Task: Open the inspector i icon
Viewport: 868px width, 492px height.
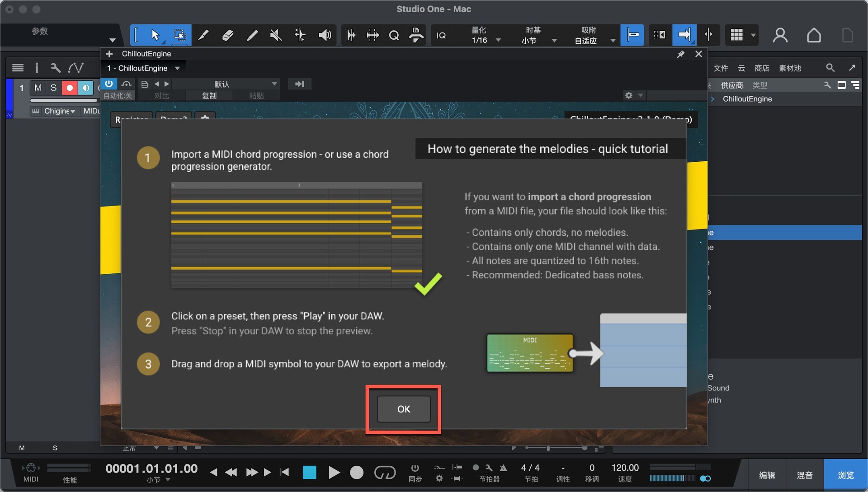Action: coord(37,68)
